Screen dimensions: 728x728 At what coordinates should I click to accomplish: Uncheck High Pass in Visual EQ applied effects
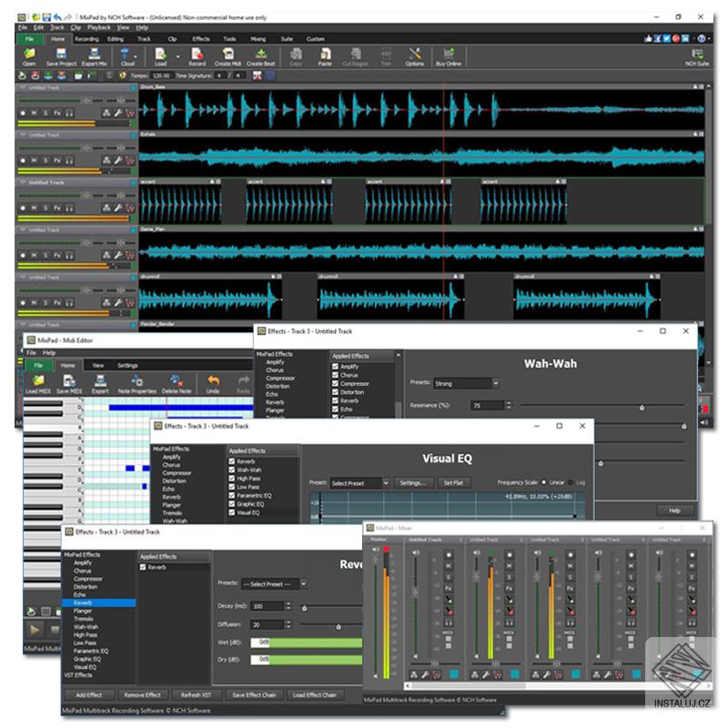point(231,479)
